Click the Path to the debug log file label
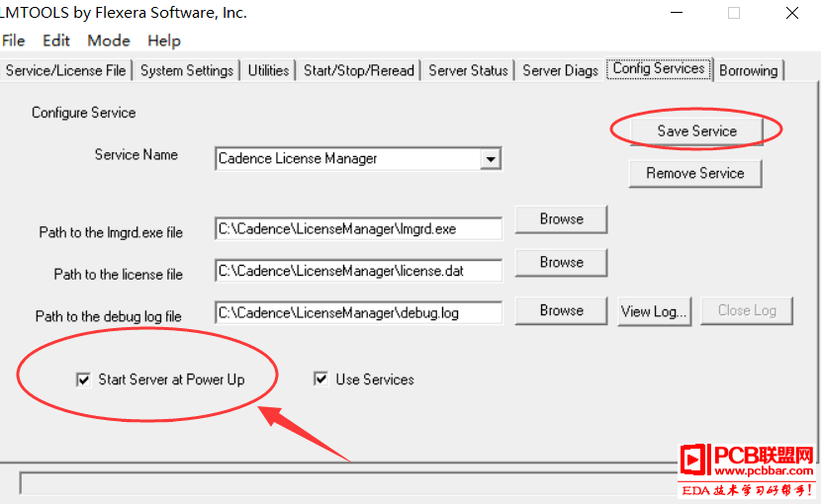Image resolution: width=821 pixels, height=504 pixels. point(109,316)
